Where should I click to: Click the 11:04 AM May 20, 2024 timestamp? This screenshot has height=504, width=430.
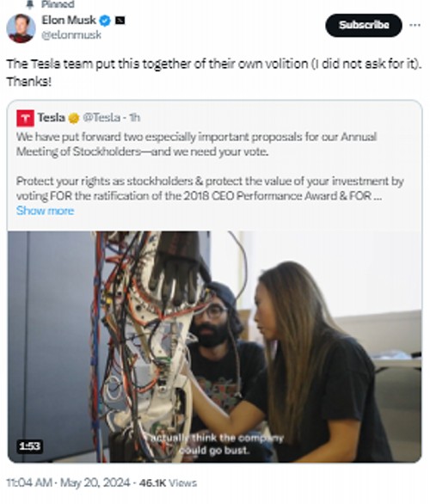(x=68, y=482)
